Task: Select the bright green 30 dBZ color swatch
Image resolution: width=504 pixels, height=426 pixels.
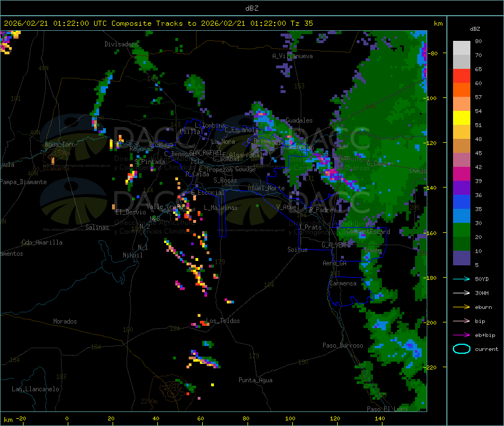Action: 461,230
